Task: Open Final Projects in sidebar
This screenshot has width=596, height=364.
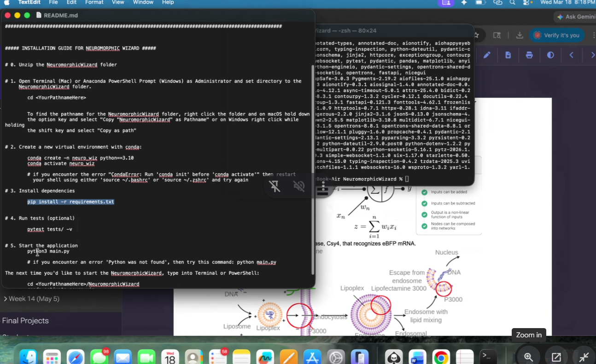Action: (25, 321)
